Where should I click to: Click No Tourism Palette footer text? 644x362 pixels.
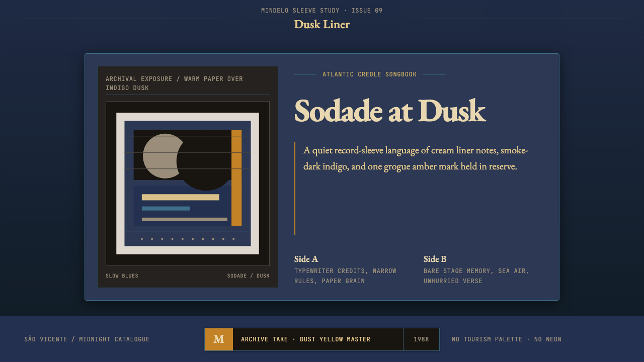pyautogui.click(x=507, y=339)
